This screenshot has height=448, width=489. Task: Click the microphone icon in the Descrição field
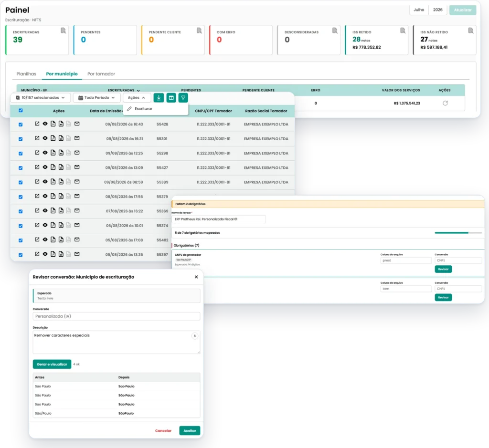point(195,336)
